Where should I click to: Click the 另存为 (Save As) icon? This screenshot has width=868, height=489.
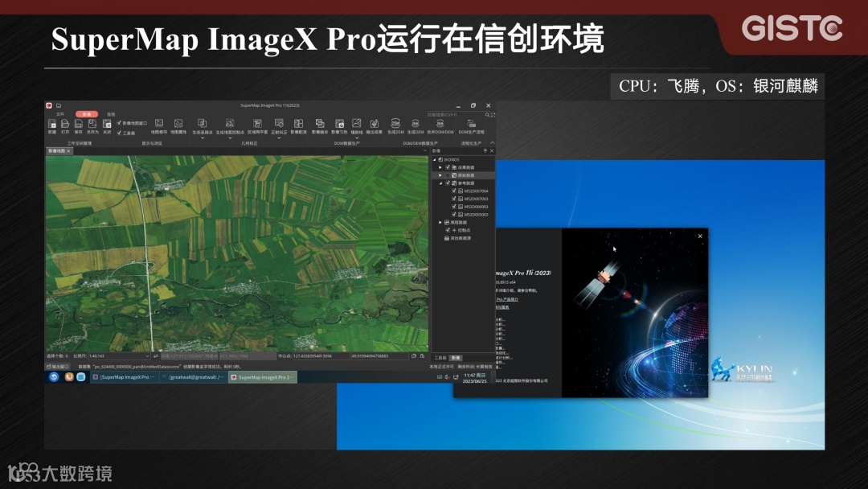[92, 124]
